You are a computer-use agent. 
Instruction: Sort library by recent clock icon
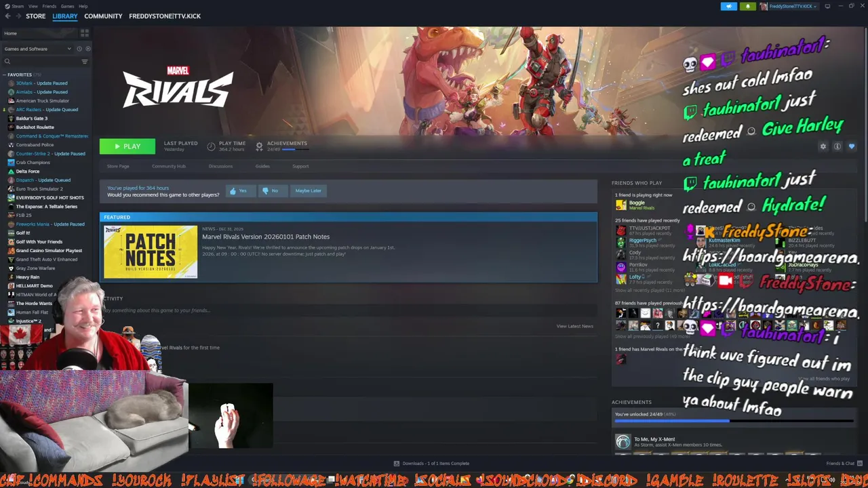coord(79,49)
